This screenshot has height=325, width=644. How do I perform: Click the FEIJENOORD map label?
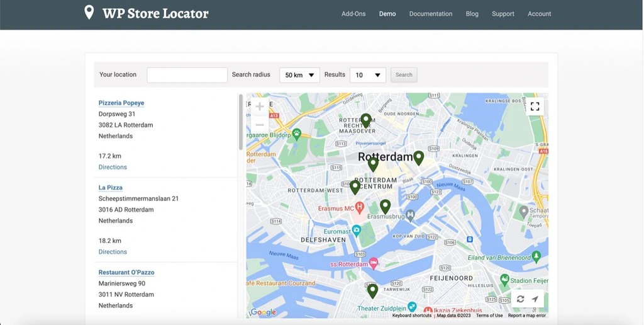pyautogui.click(x=452, y=278)
